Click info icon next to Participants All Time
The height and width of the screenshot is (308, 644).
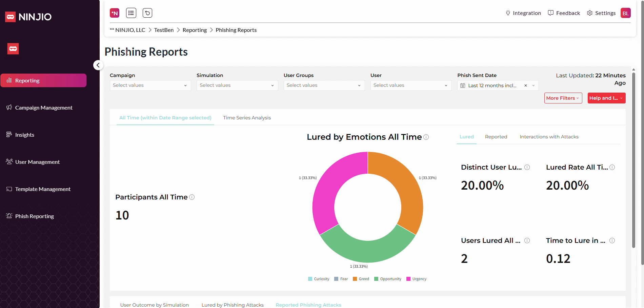[x=192, y=197]
